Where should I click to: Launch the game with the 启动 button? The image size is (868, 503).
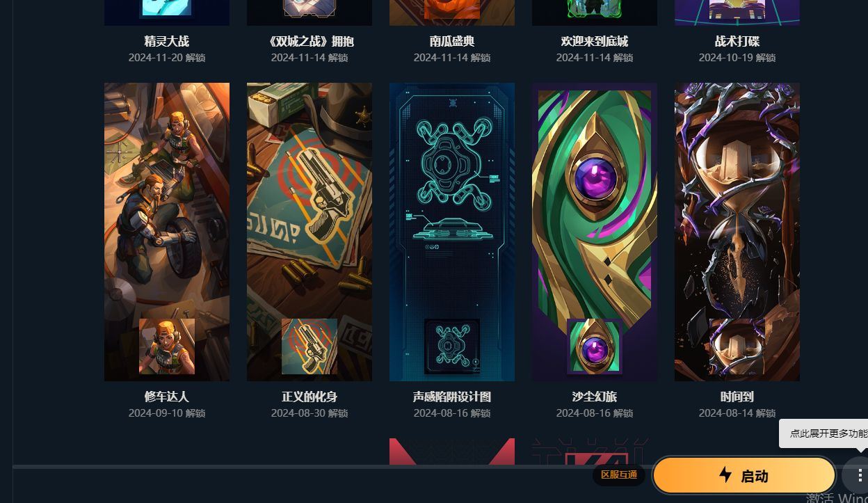pyautogui.click(x=744, y=475)
